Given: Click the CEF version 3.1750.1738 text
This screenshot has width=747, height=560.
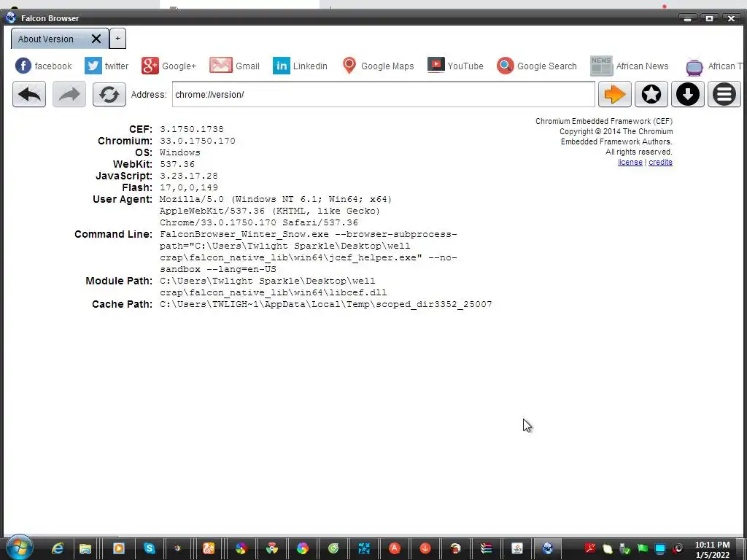Looking at the screenshot, I should (x=192, y=129).
